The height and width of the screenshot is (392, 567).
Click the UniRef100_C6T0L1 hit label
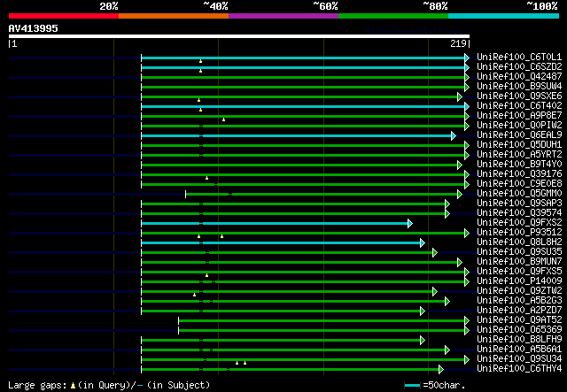click(519, 58)
